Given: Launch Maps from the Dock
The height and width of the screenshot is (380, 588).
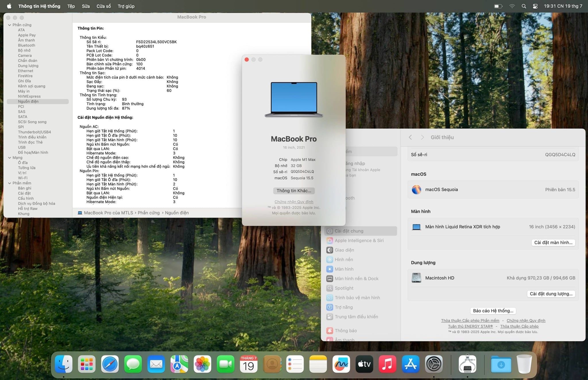Looking at the screenshot, I should [x=179, y=364].
